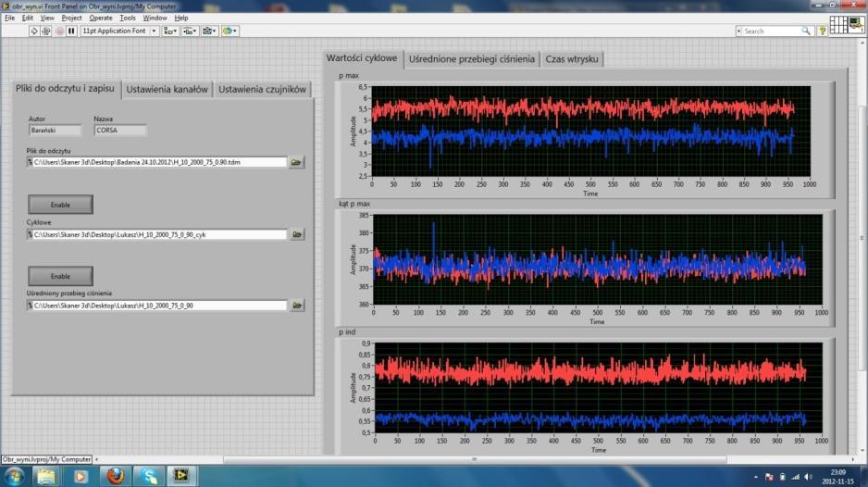
Task: Open the Edit menu
Action: click(x=27, y=18)
